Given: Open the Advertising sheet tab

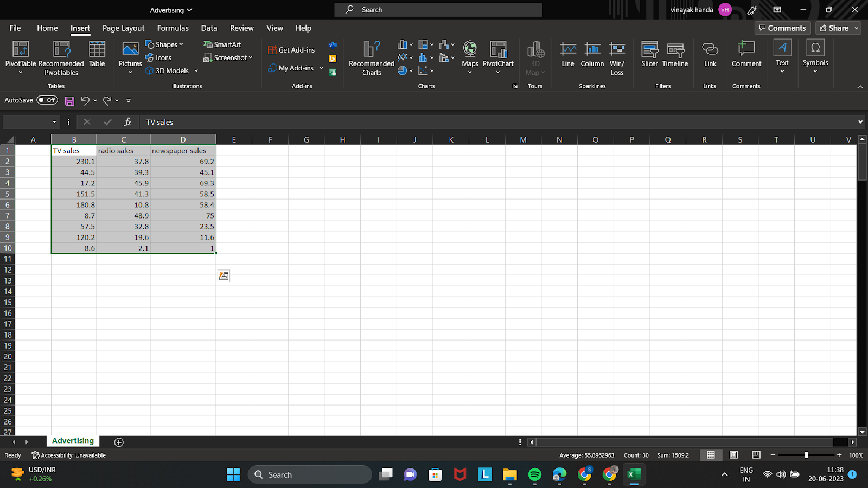Looking at the screenshot, I should pos(72,441).
